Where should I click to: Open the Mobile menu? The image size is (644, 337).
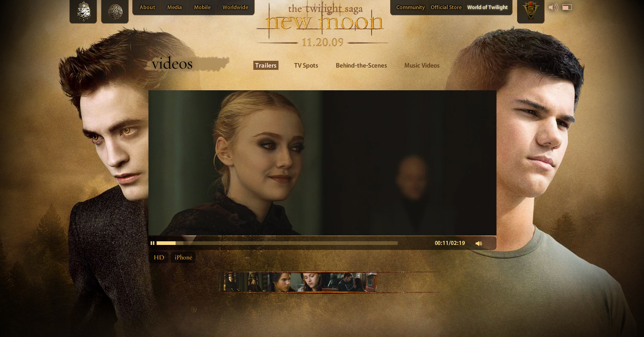[202, 7]
